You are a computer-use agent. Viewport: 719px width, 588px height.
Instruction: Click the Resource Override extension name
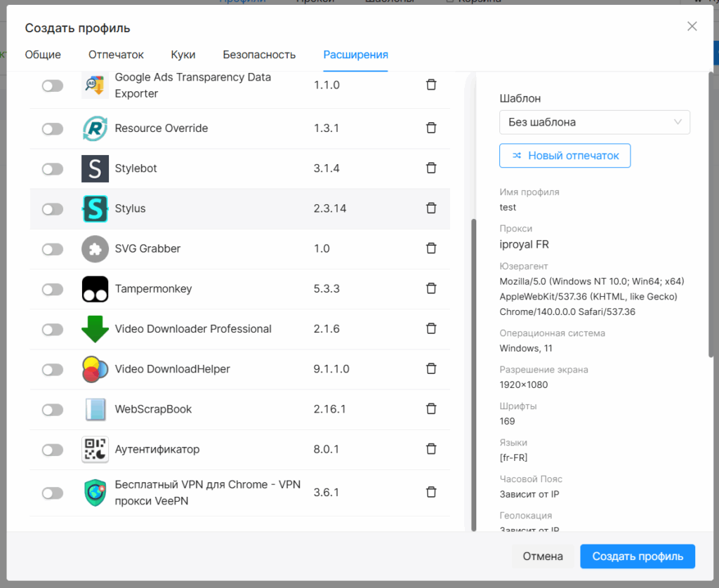(161, 128)
